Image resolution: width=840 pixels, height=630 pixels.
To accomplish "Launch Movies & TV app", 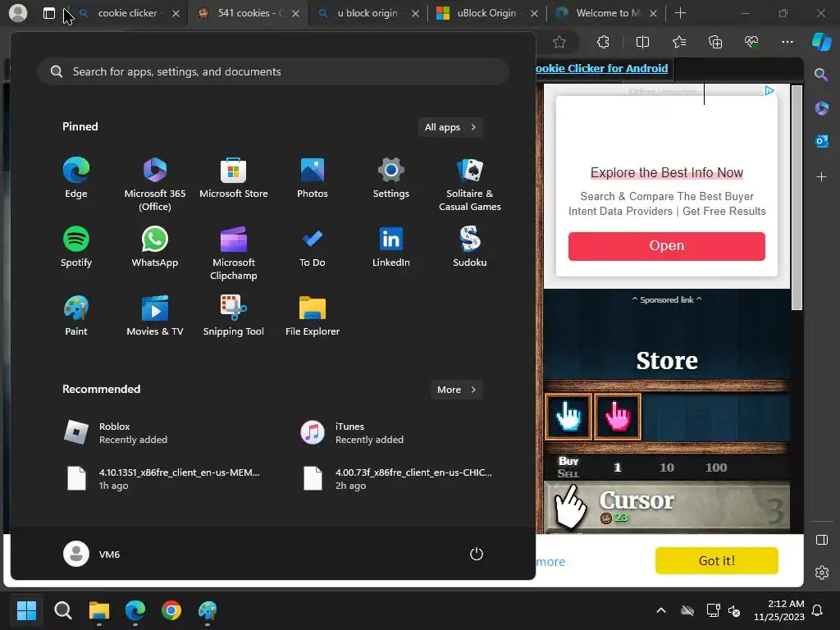I will [x=155, y=316].
